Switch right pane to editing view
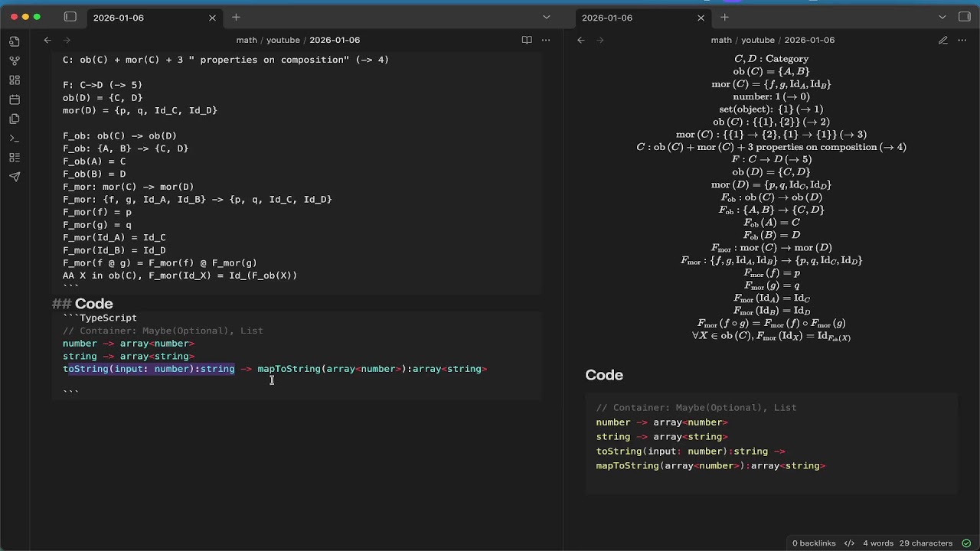Screen dimensions: 980x551 pos(943,40)
